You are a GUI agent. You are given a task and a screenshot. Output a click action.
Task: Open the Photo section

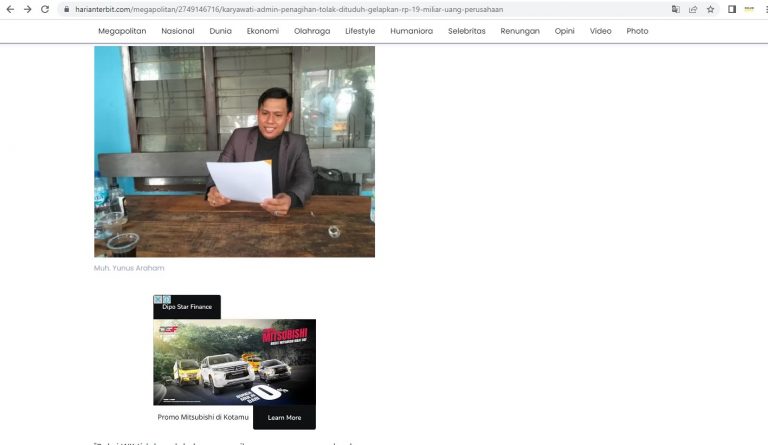(x=637, y=31)
